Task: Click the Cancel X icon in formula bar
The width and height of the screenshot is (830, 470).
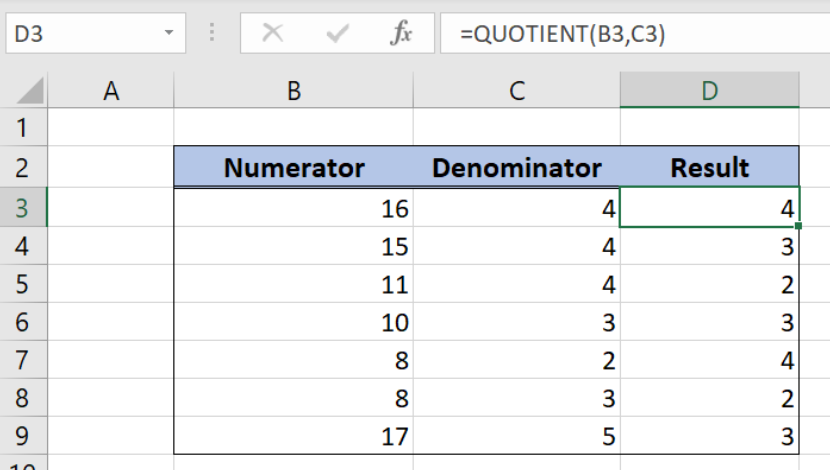Action: click(x=273, y=33)
